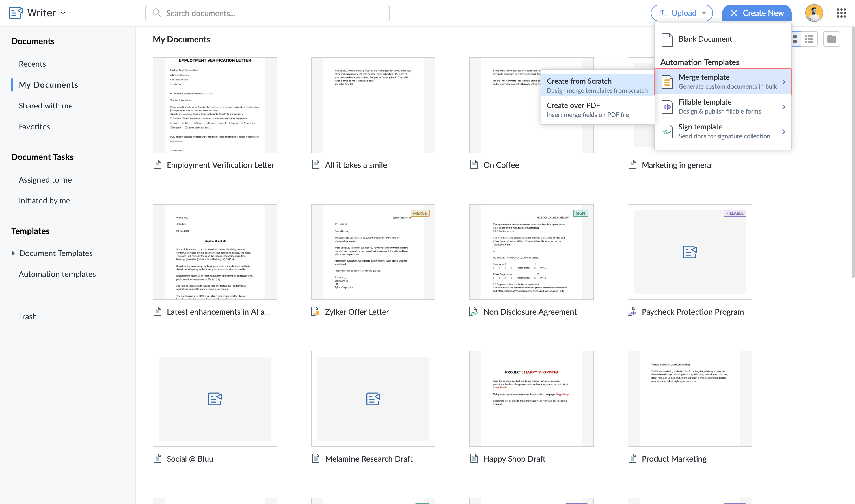Open the Writer app switcher chevron
The height and width of the screenshot is (504, 855).
click(63, 13)
